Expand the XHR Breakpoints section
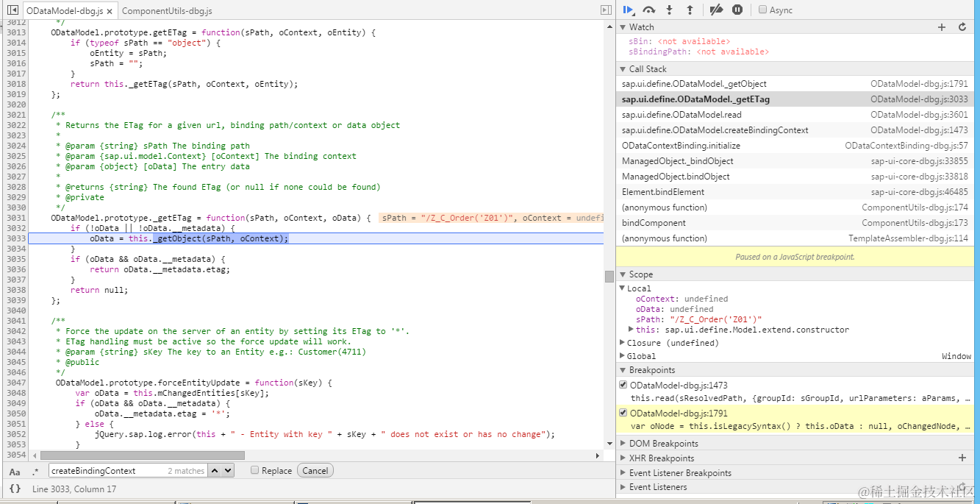Image resolution: width=980 pixels, height=504 pixels. click(622, 458)
